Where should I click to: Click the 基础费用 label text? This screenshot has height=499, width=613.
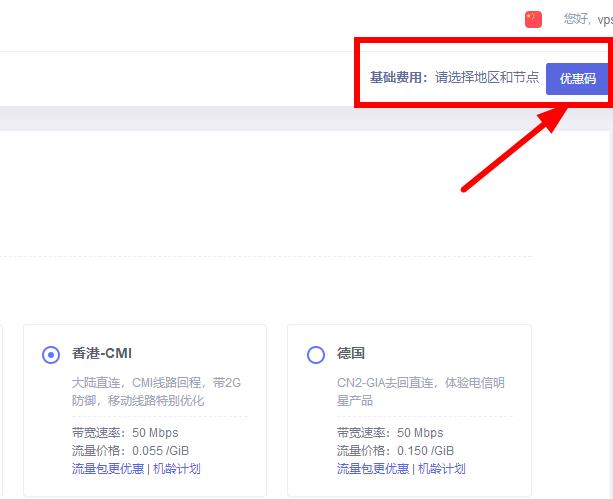point(399,77)
